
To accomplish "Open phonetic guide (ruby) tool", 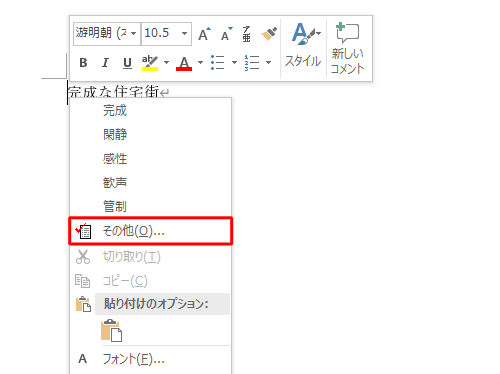I will 246,34.
